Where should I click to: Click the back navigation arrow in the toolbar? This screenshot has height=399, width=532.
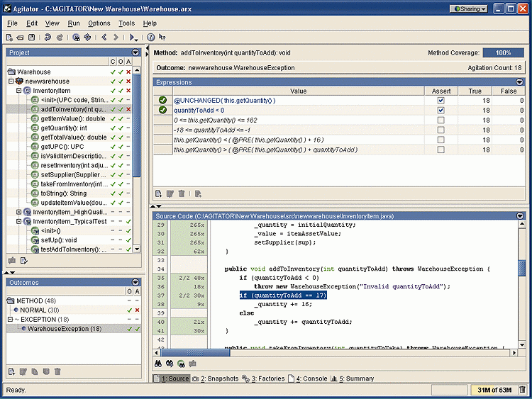(x=104, y=37)
